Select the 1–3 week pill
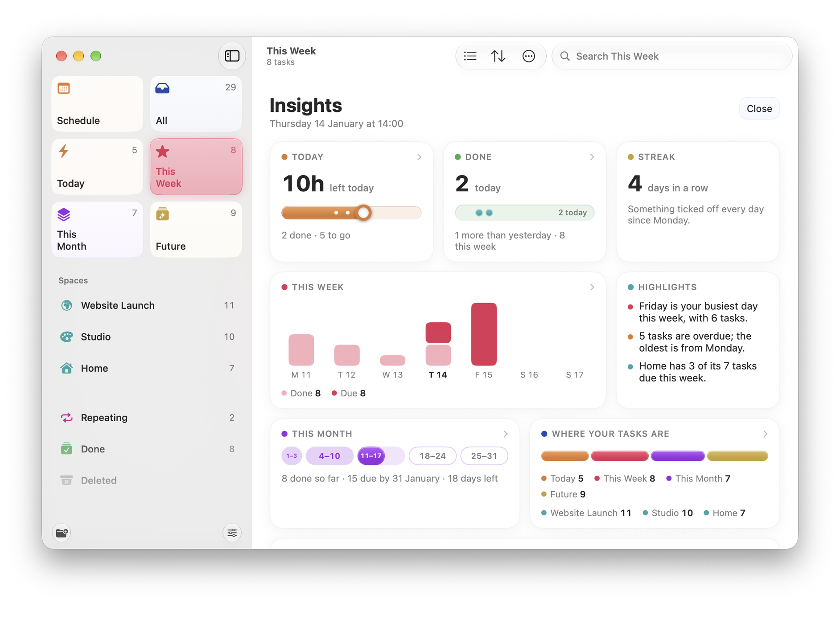 point(292,456)
